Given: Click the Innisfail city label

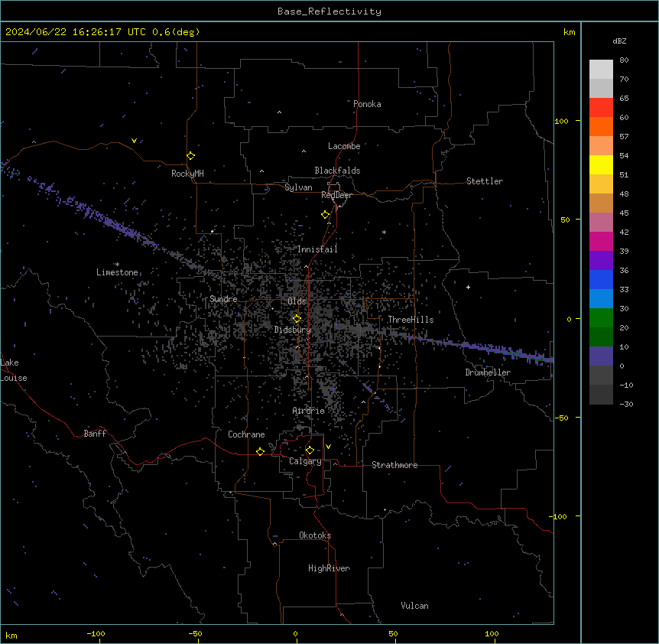Looking at the screenshot, I should tap(317, 249).
